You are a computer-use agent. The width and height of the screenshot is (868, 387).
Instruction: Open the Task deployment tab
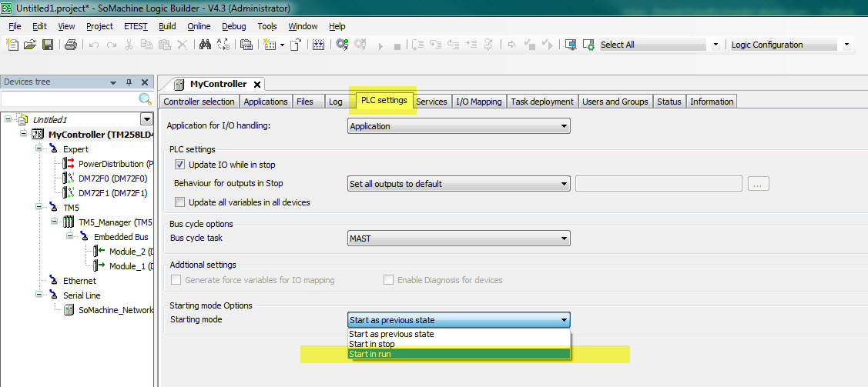pyautogui.click(x=542, y=102)
